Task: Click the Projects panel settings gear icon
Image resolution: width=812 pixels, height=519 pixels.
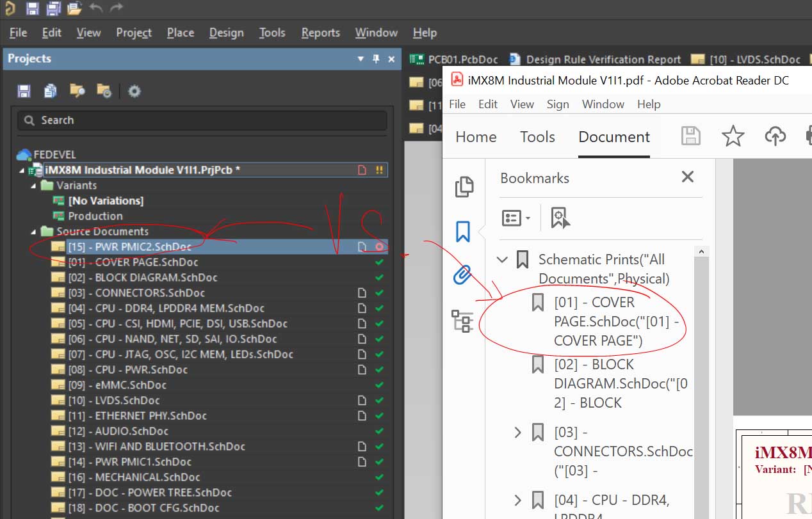Action: (134, 92)
